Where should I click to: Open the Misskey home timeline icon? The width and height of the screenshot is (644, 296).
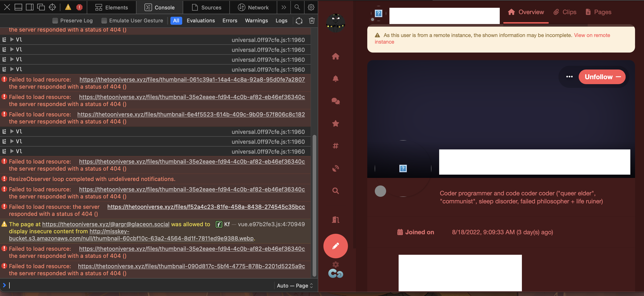pos(335,57)
